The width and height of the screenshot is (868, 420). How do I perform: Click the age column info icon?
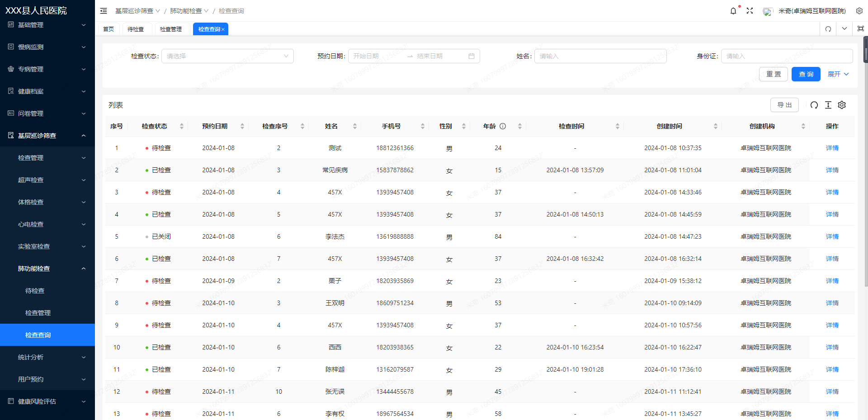(503, 126)
